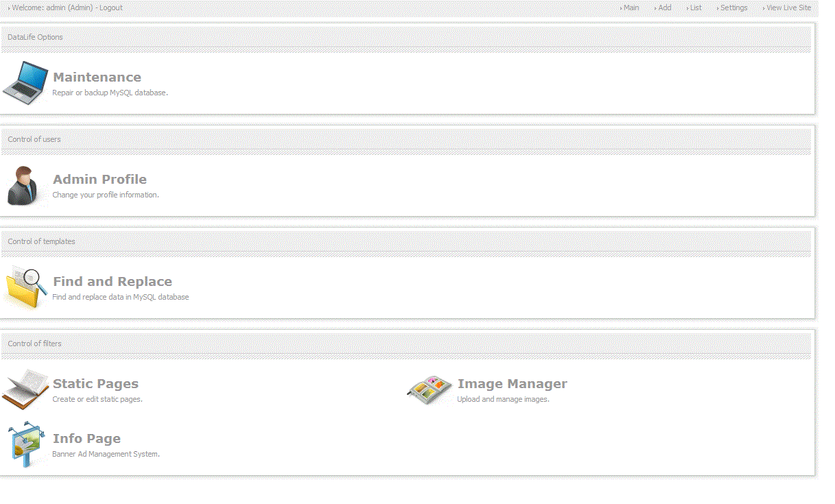Open List in the top navigation
Image resolution: width=835 pixels, height=504 pixels.
[x=696, y=8]
